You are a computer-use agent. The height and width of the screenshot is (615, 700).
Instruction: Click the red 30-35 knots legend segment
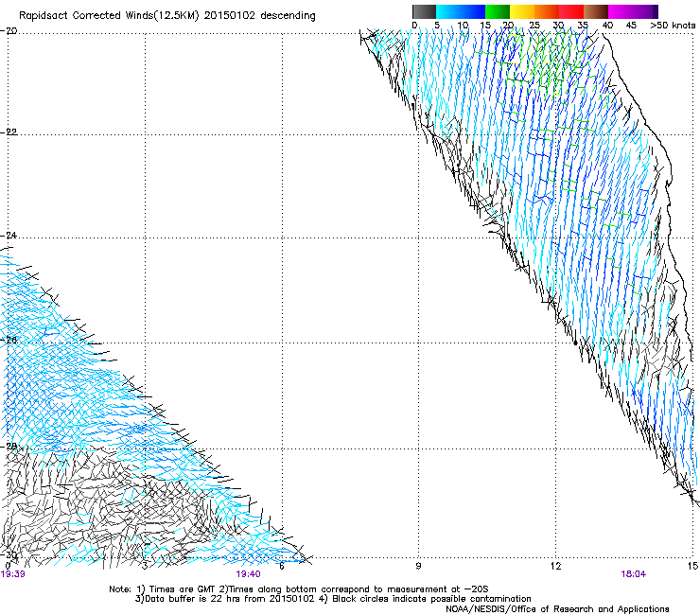click(x=571, y=11)
